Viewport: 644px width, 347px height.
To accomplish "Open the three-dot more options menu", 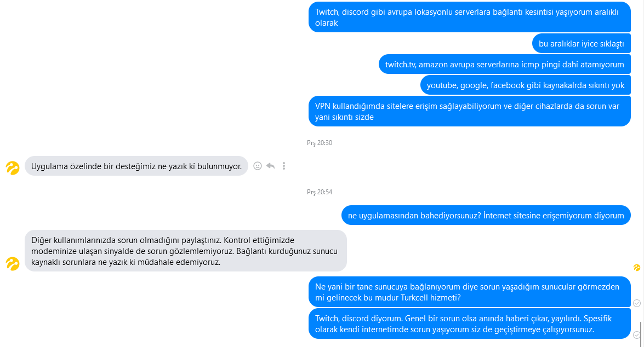I will [284, 166].
